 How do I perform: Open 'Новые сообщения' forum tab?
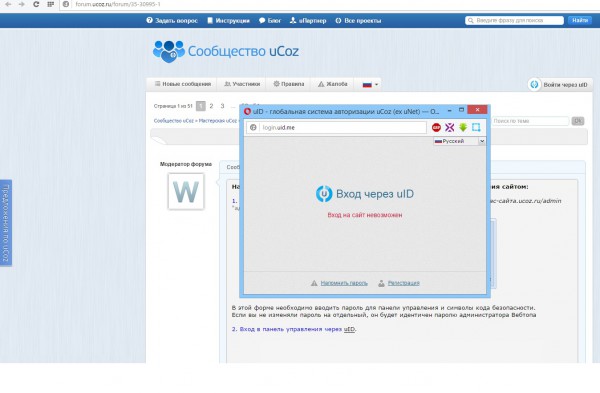[x=183, y=84]
